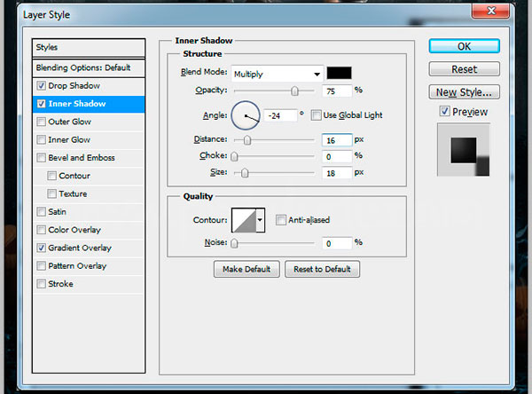Open the New Style dialog button
The width and height of the screenshot is (532, 394).
pyautogui.click(x=464, y=92)
